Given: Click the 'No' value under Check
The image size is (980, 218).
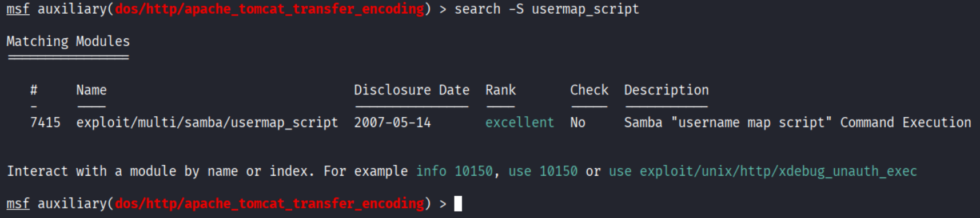Looking at the screenshot, I should tap(577, 122).
